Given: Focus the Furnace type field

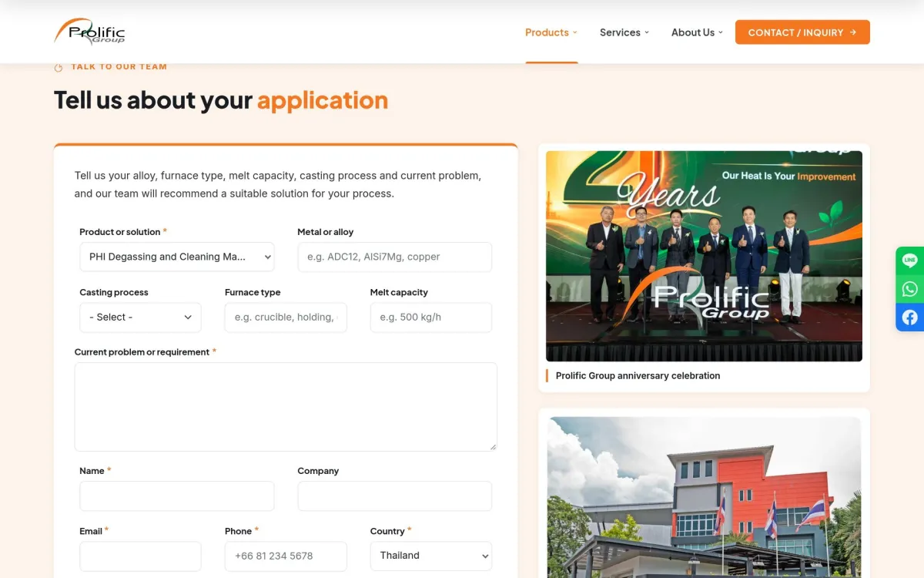Looking at the screenshot, I should (x=286, y=318).
